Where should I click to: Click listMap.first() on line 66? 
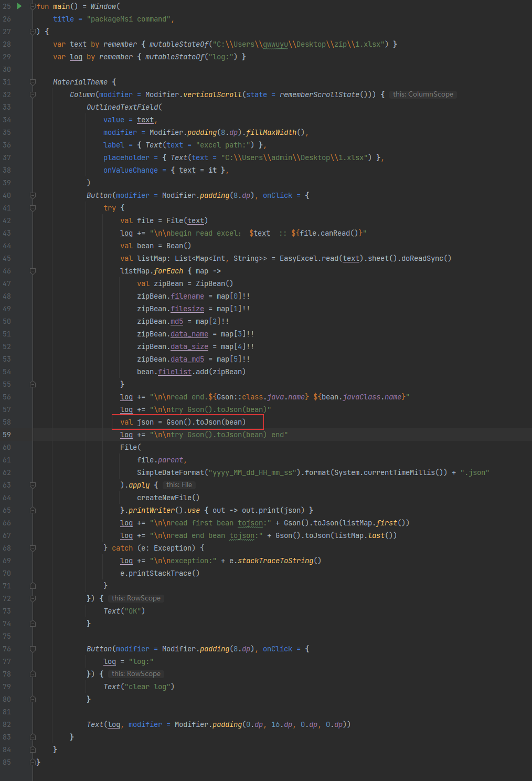click(374, 523)
